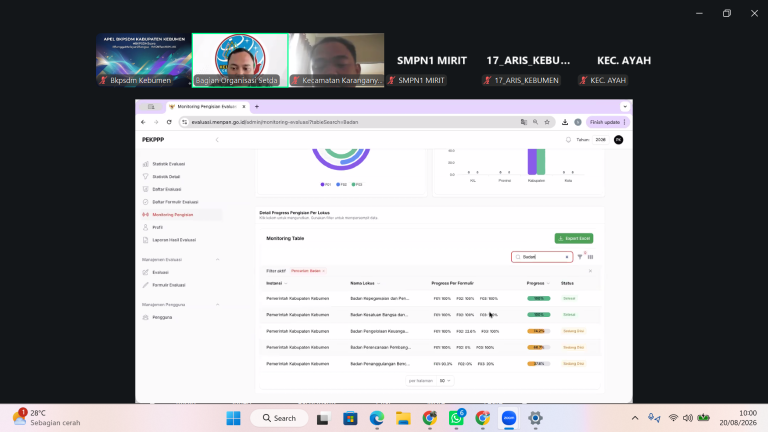Open a new browser tab with plus
768x432 pixels.
coord(257,107)
